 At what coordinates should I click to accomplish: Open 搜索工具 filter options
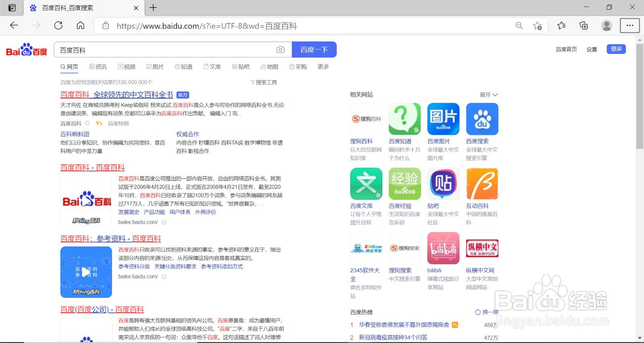click(264, 82)
